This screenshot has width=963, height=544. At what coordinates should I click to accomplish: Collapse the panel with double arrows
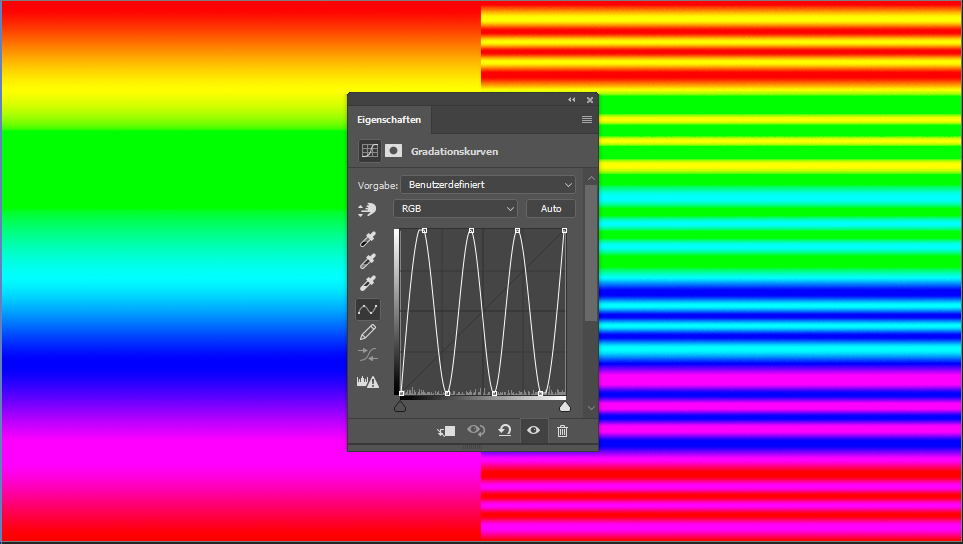(572, 99)
